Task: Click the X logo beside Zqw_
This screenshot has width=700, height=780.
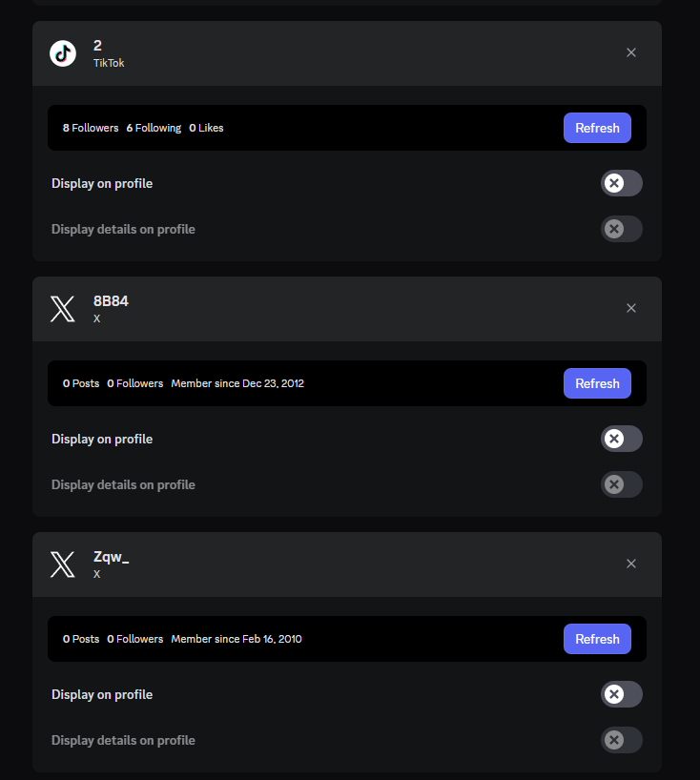Action: pyautogui.click(x=63, y=564)
